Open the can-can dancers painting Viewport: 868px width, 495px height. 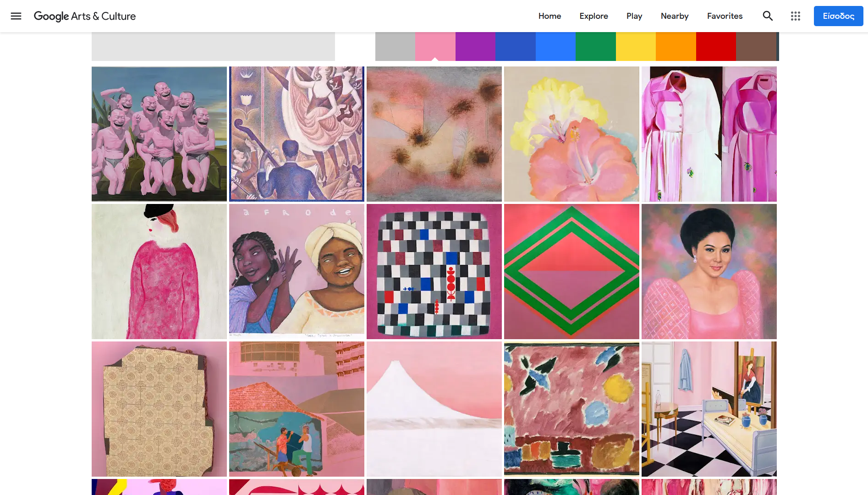click(297, 134)
